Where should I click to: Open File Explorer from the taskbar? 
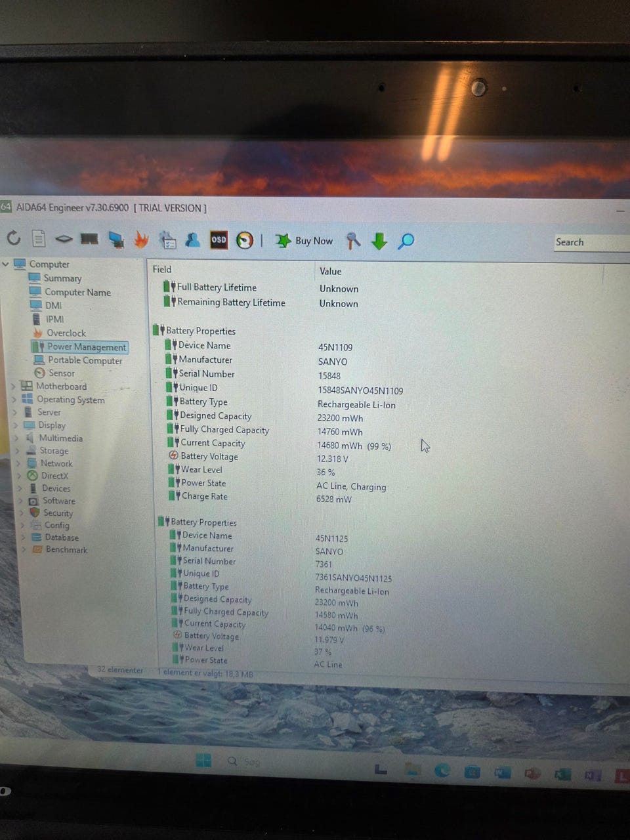(412, 769)
